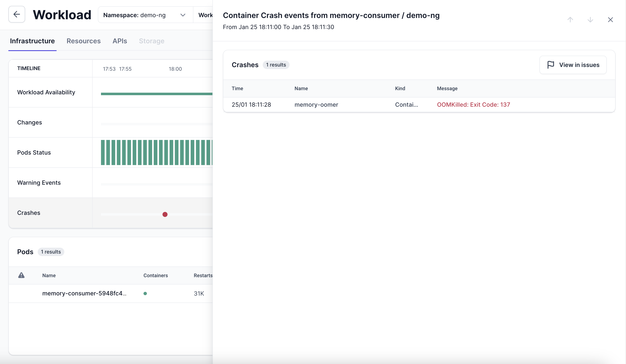Switch to the Resources tab
The height and width of the screenshot is (364, 626).
pos(83,41)
